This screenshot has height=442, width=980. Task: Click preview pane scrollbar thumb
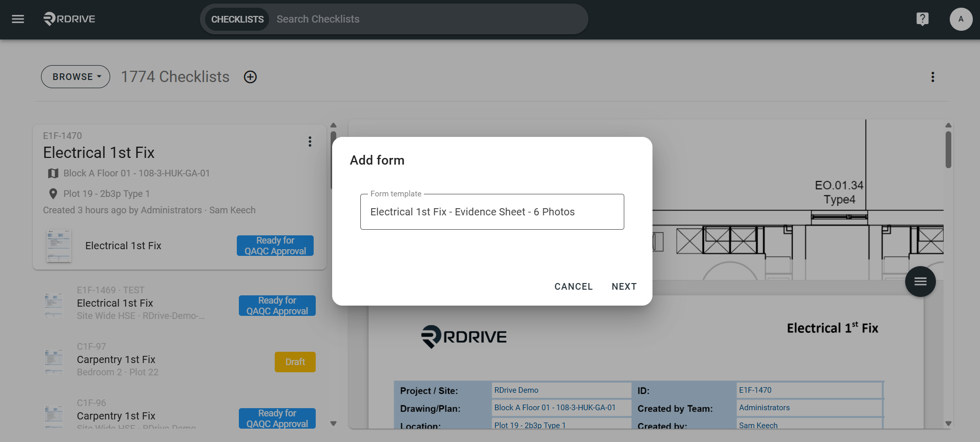pos(948,149)
